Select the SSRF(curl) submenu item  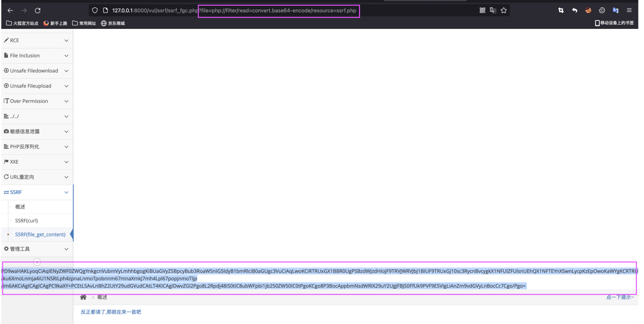[27, 221]
